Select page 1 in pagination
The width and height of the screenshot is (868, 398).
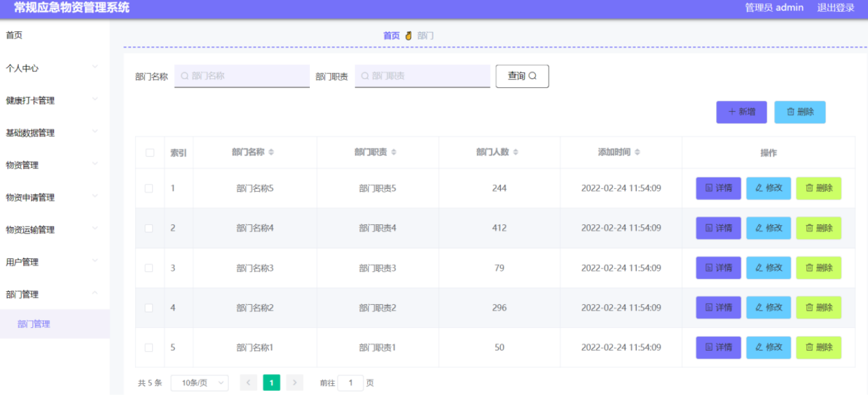tap(271, 383)
